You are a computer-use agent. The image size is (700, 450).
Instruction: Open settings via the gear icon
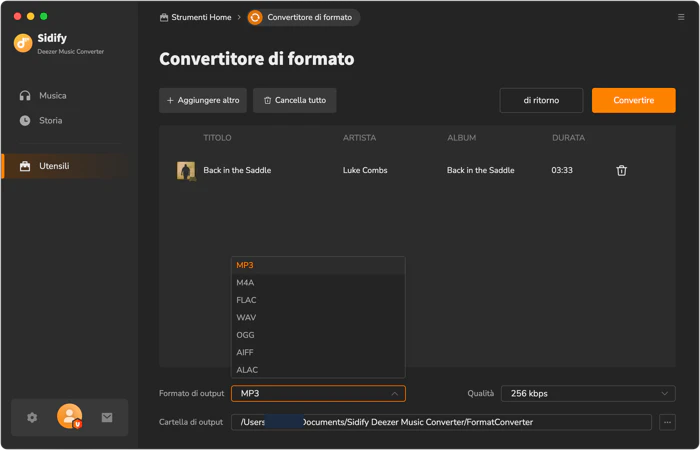click(x=32, y=417)
